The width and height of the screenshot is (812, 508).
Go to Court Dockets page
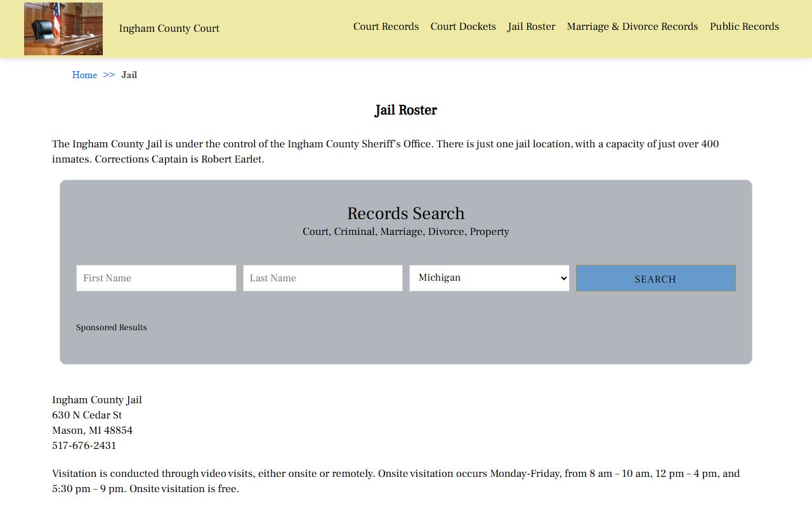click(x=463, y=27)
